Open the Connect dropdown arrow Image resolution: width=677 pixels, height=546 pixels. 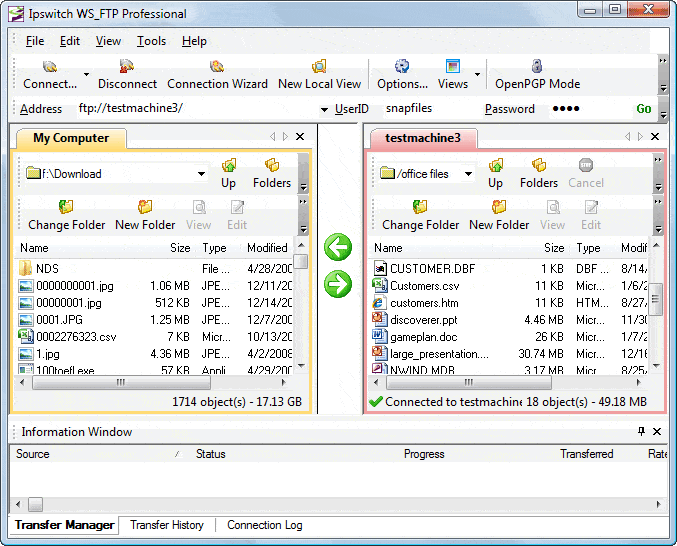pyautogui.click(x=86, y=74)
